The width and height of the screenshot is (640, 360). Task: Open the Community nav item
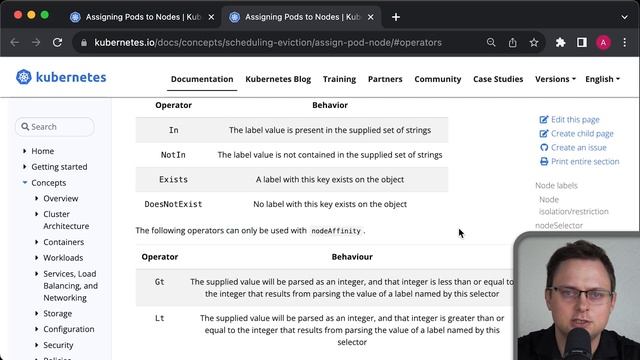tap(438, 79)
